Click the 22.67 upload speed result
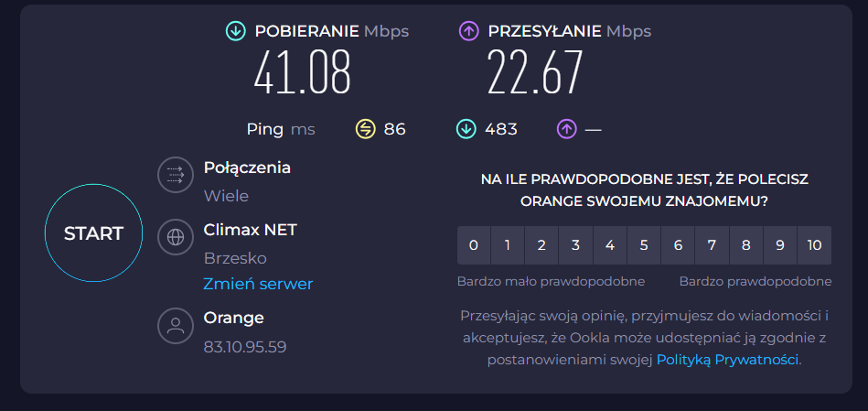868x411 pixels. pos(535,73)
